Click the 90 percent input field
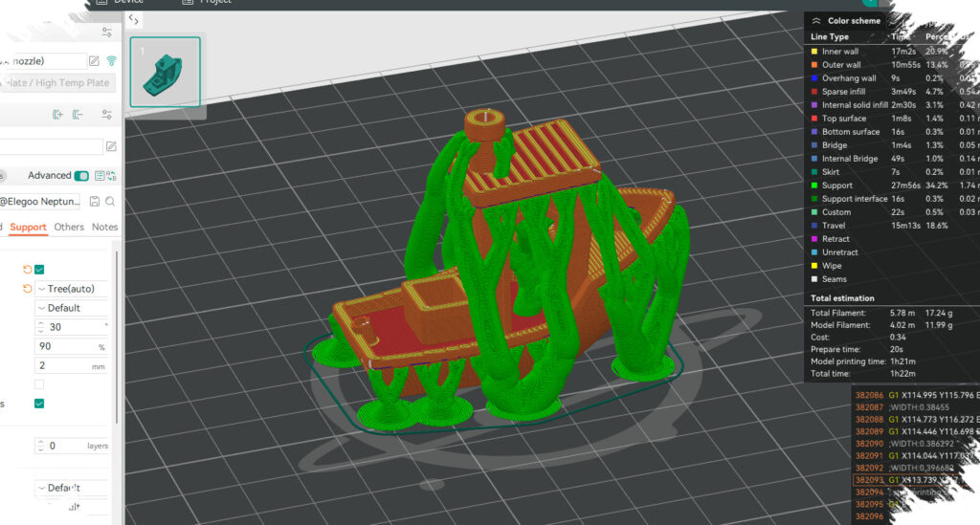Viewport: 980px width, 525px height. click(x=71, y=346)
